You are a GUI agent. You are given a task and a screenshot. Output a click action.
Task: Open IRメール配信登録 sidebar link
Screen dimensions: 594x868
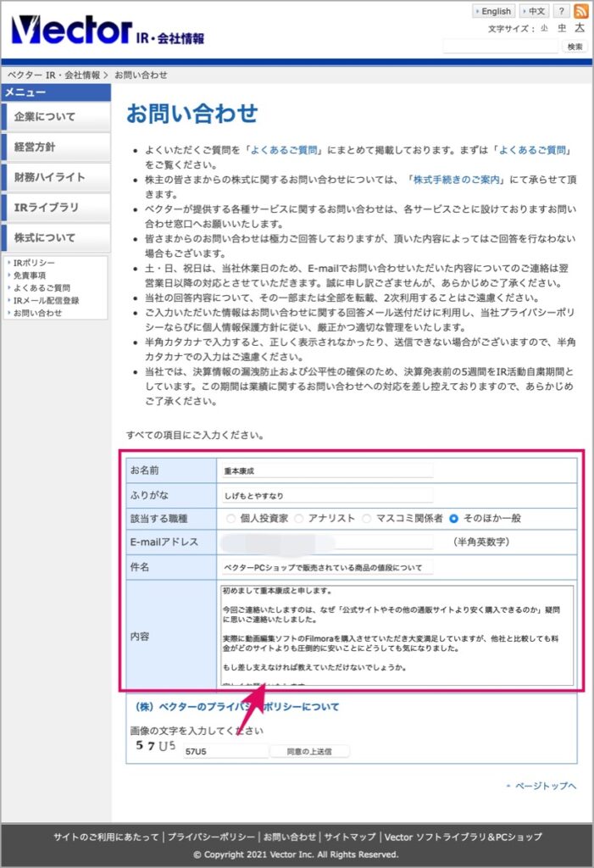46,300
